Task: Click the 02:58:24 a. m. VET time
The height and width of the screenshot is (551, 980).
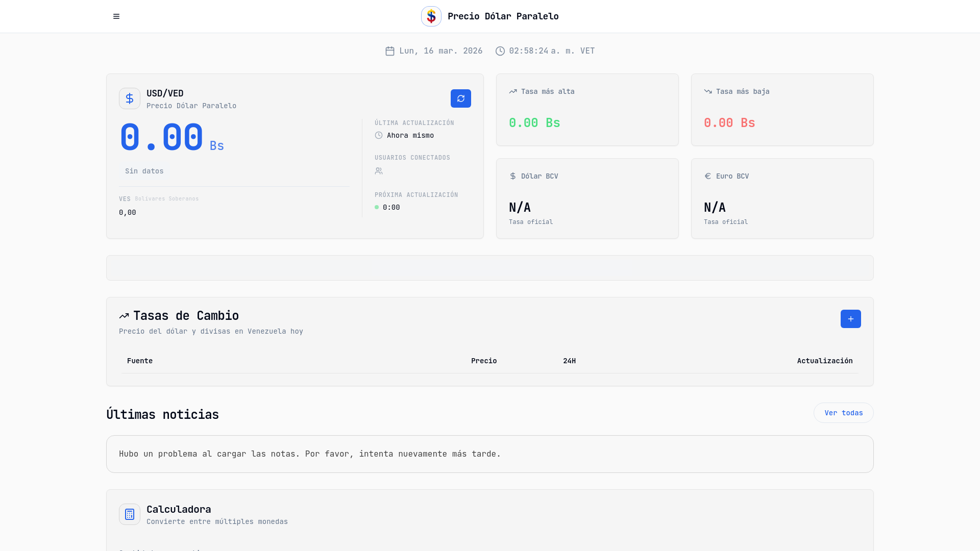Action: 552,51
